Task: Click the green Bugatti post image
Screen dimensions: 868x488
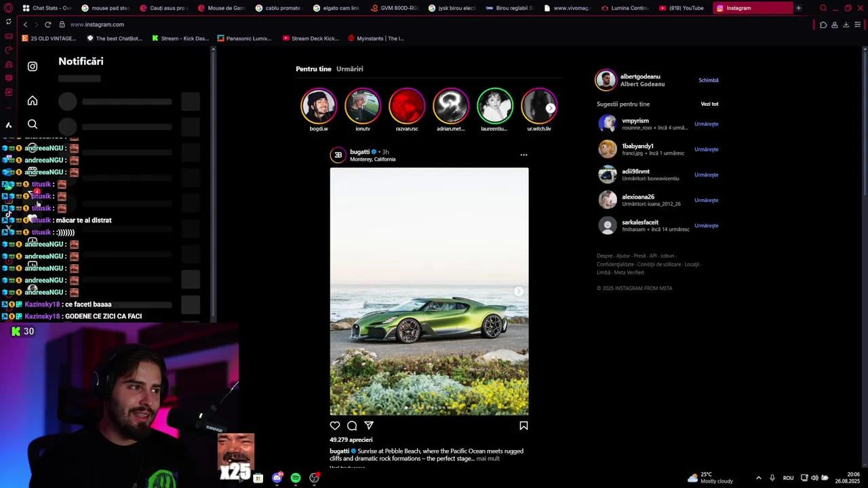Action: point(429,291)
